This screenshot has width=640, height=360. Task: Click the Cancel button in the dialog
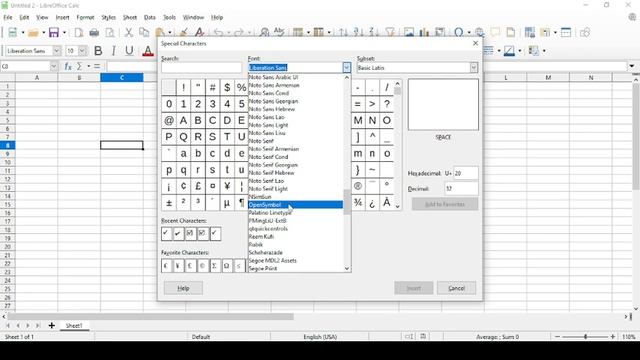point(456,288)
